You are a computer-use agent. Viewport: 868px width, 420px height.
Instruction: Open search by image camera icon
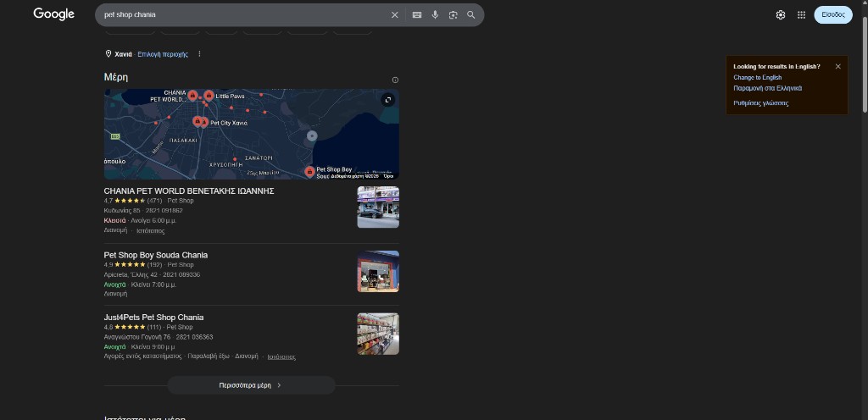click(453, 15)
